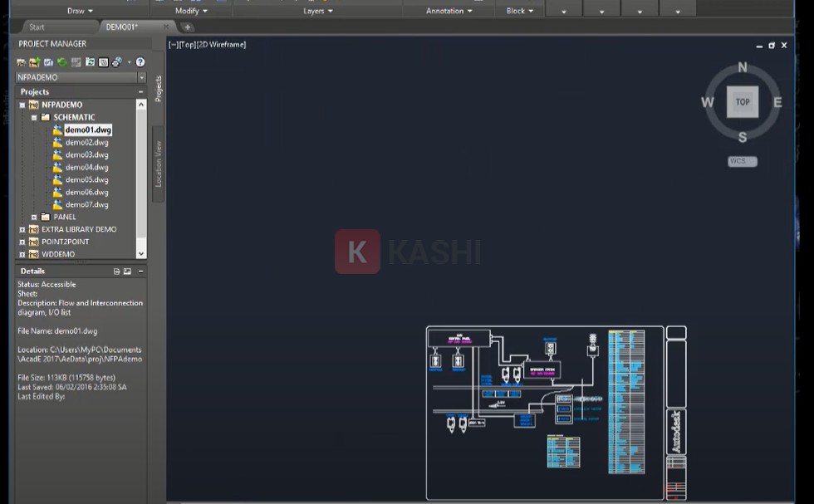814x504 pixels.
Task: Click the Preview icon in Details header
Action: tap(127, 272)
